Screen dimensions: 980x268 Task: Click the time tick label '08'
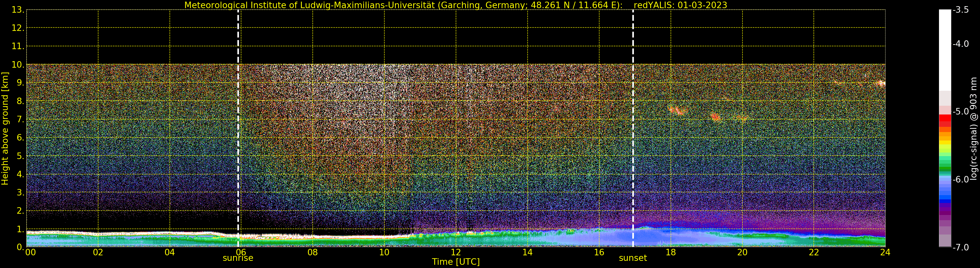coord(312,252)
